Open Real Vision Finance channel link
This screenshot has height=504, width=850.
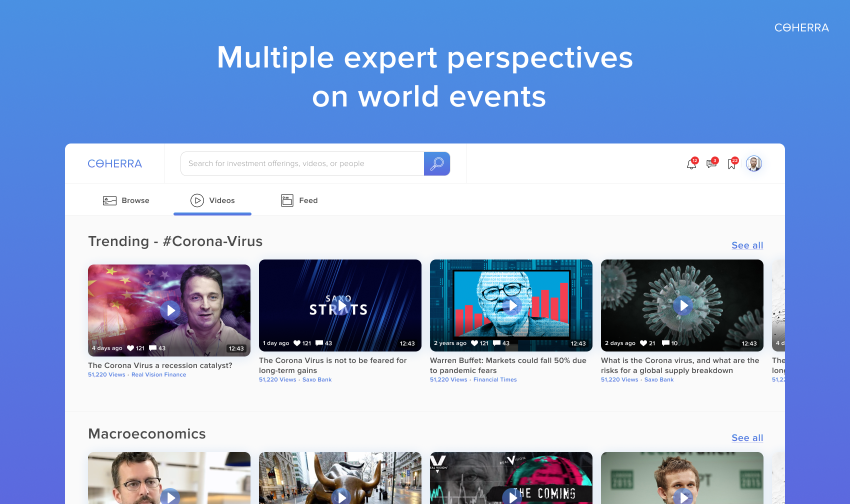click(158, 375)
